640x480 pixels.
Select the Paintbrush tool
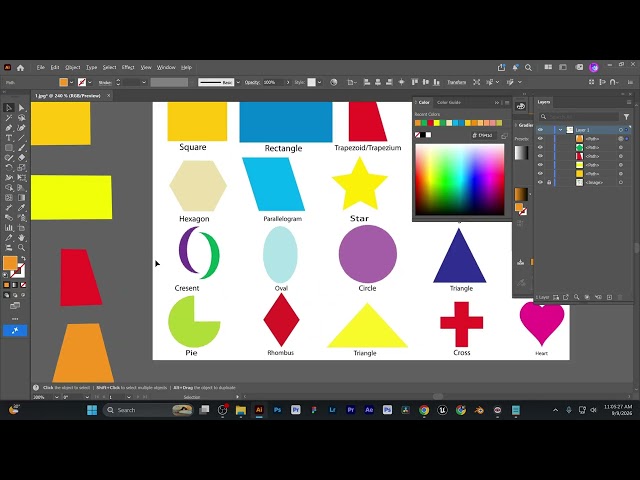[x=22, y=148]
